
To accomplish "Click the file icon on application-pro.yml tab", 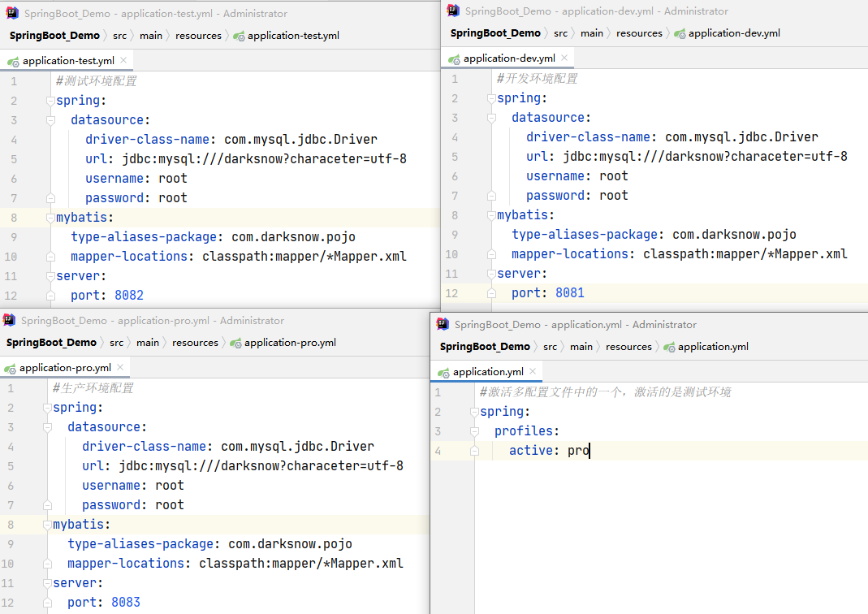I will pos(10,369).
